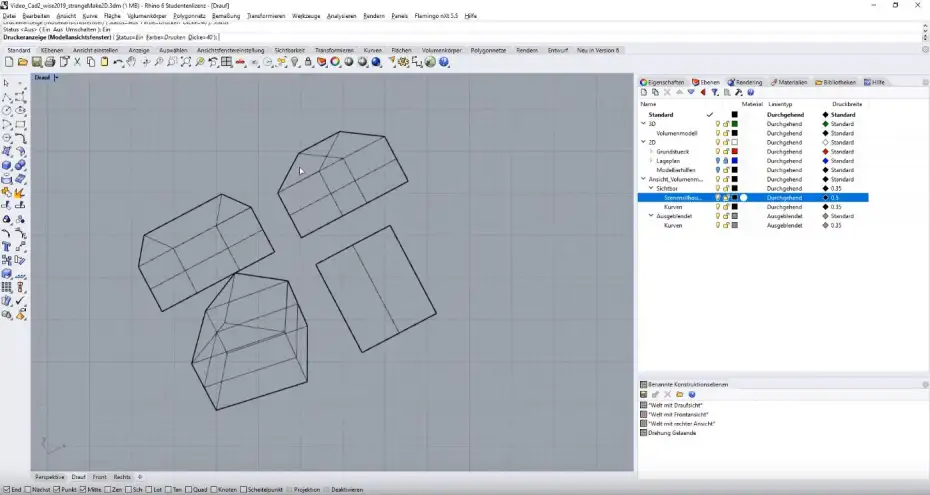This screenshot has width=930, height=495.
Task: Change the green color swatch of 3D layer
Action: 734,124
